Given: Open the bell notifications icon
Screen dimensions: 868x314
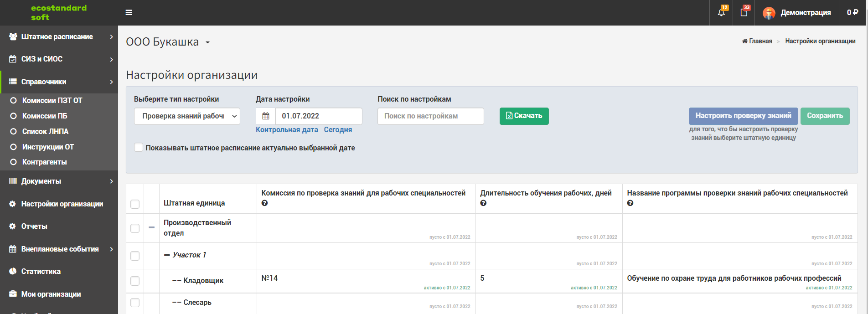Looking at the screenshot, I should pos(721,12).
